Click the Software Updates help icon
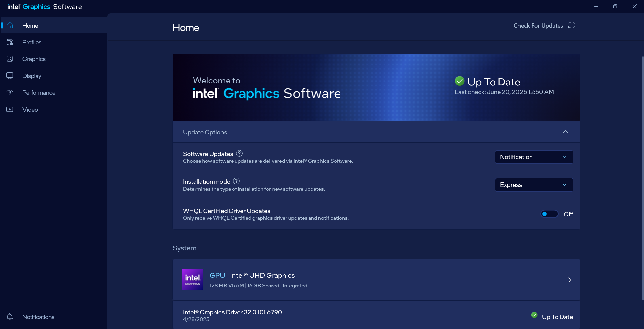The width and height of the screenshot is (644, 329). coord(239,153)
